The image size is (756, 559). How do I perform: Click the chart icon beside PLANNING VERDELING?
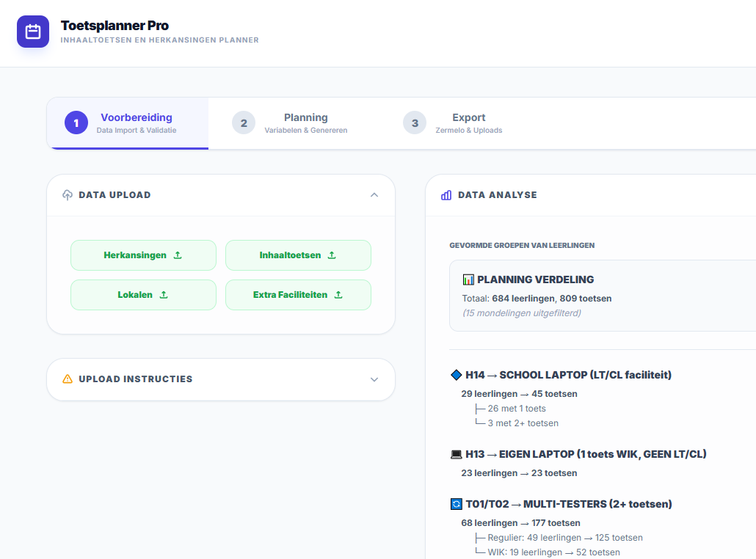point(468,279)
